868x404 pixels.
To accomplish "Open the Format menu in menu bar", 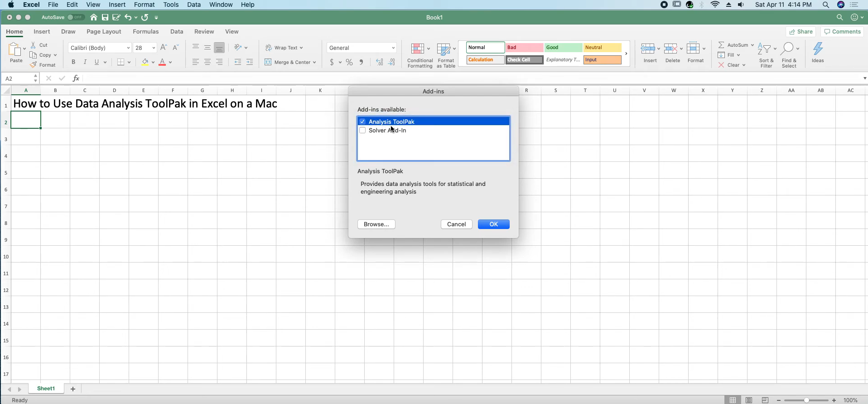I will [x=145, y=5].
